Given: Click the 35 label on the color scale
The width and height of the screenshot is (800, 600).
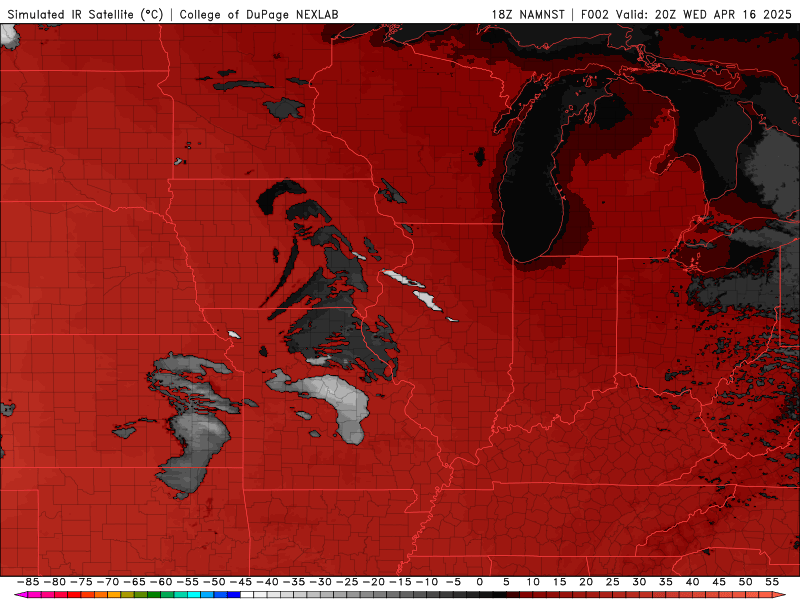Looking at the screenshot, I should (x=666, y=582).
